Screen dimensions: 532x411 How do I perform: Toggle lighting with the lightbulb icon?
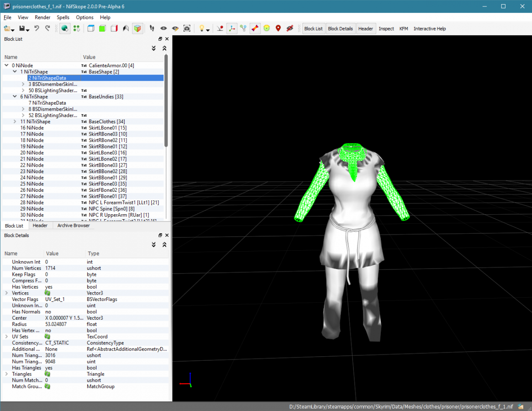pos(201,28)
